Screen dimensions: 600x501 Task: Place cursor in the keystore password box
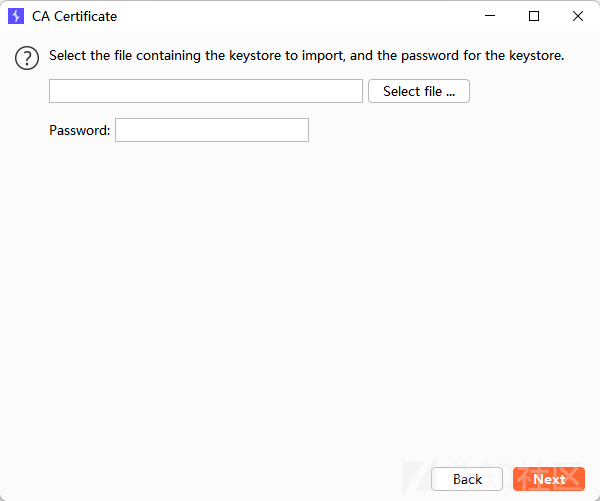[212, 130]
